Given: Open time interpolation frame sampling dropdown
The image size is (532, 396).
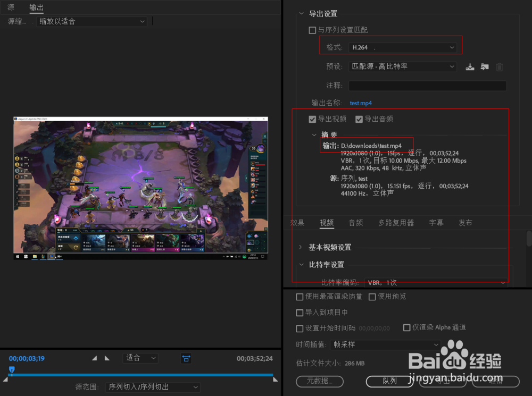Looking at the screenshot, I should (385, 344).
